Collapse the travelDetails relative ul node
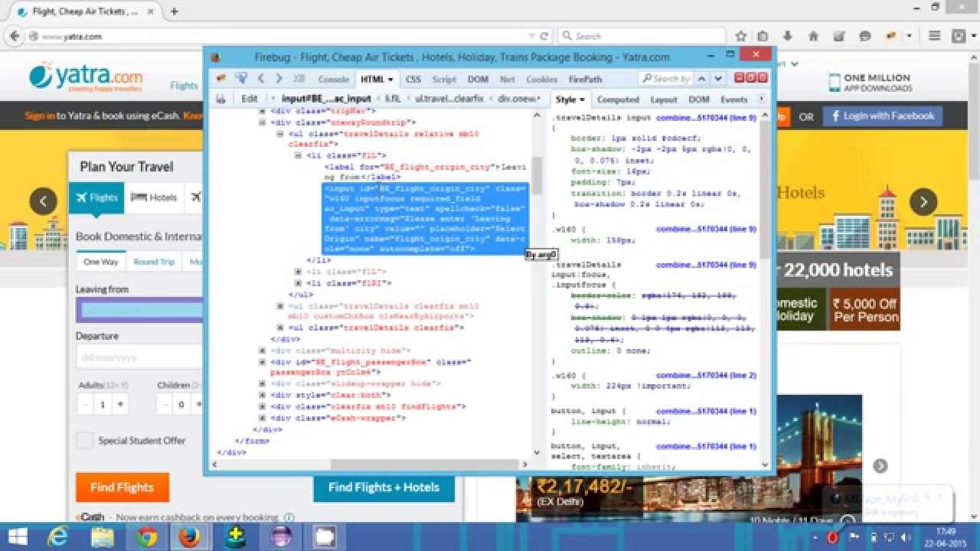980x551 pixels. (x=280, y=133)
